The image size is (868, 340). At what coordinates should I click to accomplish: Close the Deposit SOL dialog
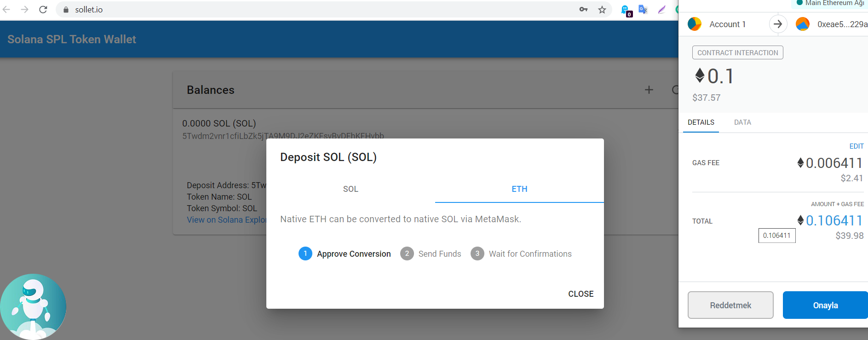[581, 294]
